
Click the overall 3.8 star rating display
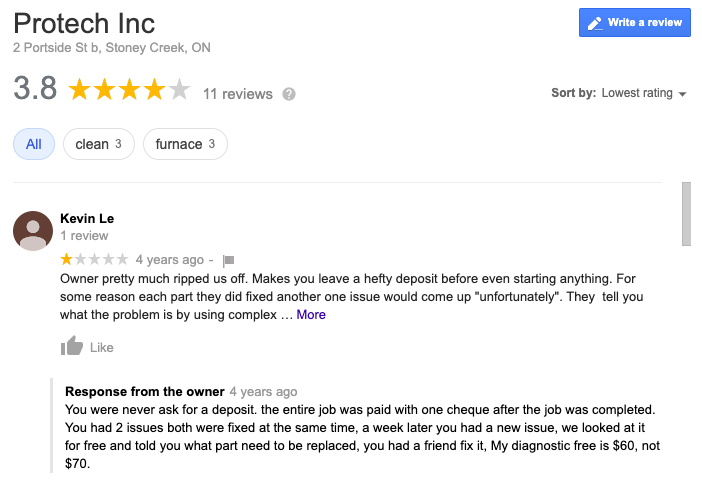pyautogui.click(x=129, y=91)
